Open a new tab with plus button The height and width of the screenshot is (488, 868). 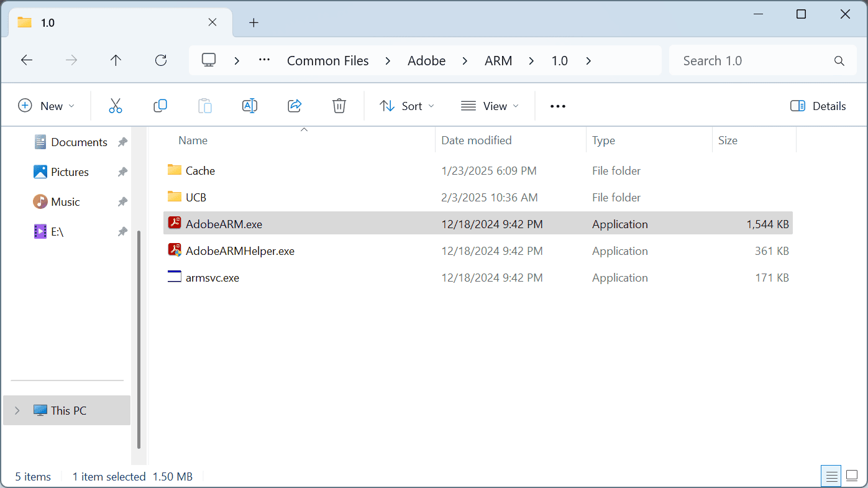(254, 23)
